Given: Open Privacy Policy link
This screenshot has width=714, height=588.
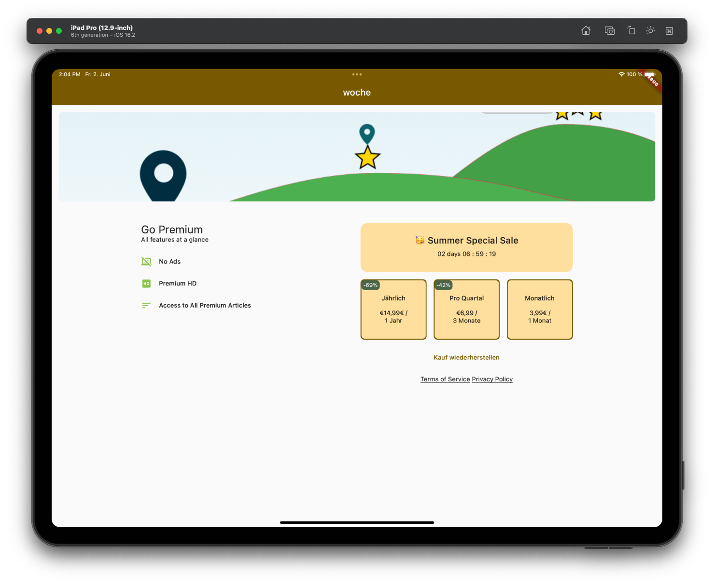Looking at the screenshot, I should [492, 379].
